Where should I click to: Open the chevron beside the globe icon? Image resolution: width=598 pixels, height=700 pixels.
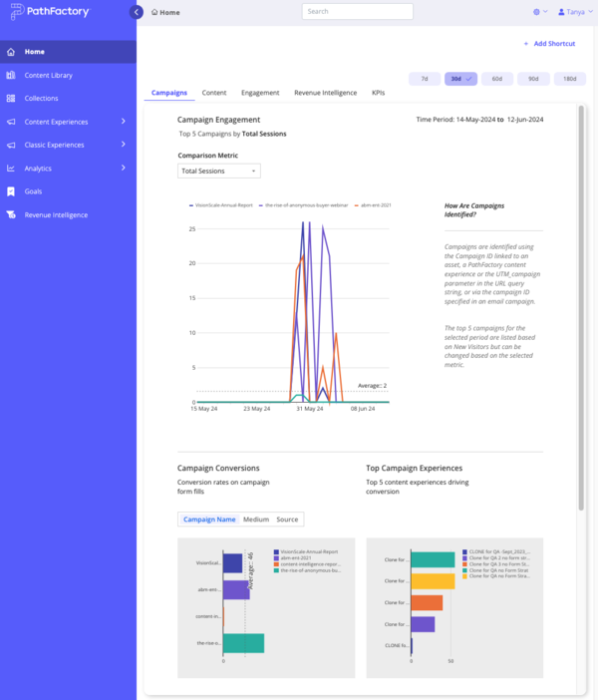click(545, 12)
